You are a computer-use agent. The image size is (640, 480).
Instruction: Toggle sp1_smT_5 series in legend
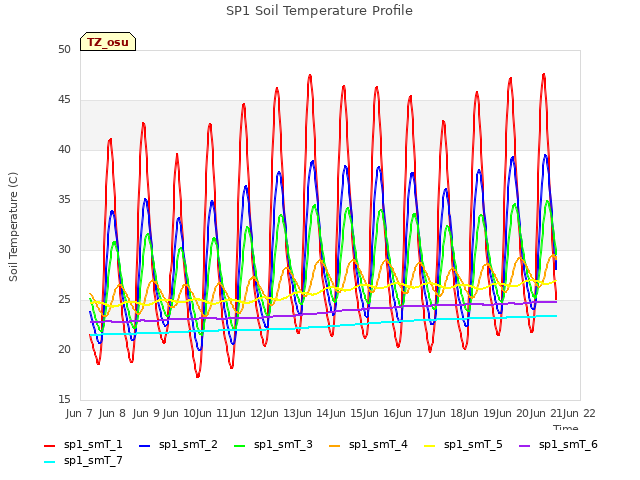pos(463,444)
